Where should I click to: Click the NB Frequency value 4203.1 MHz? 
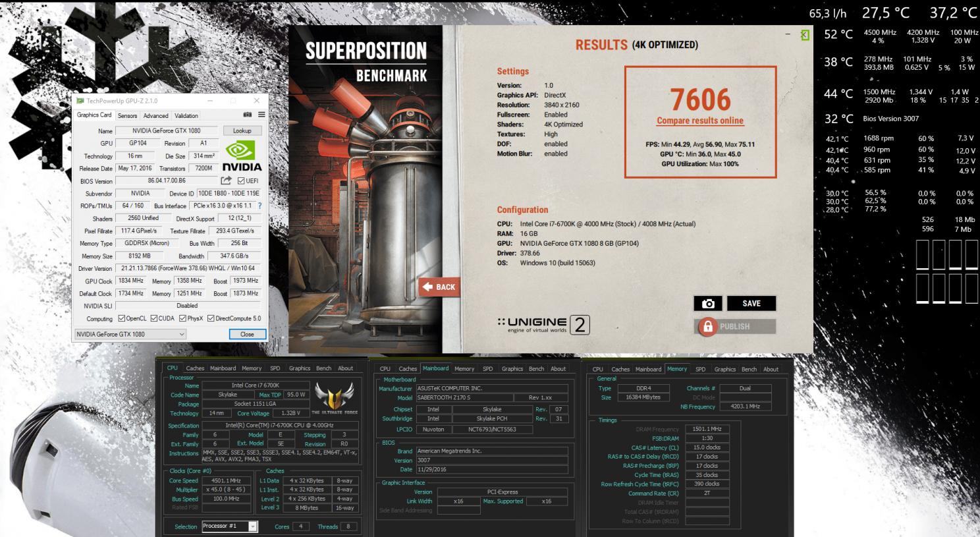(745, 407)
